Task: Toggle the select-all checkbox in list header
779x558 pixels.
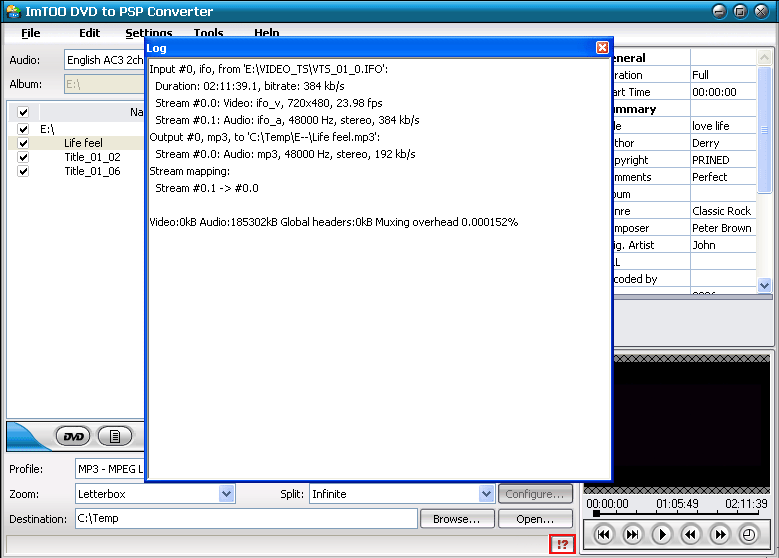Action: (x=23, y=112)
